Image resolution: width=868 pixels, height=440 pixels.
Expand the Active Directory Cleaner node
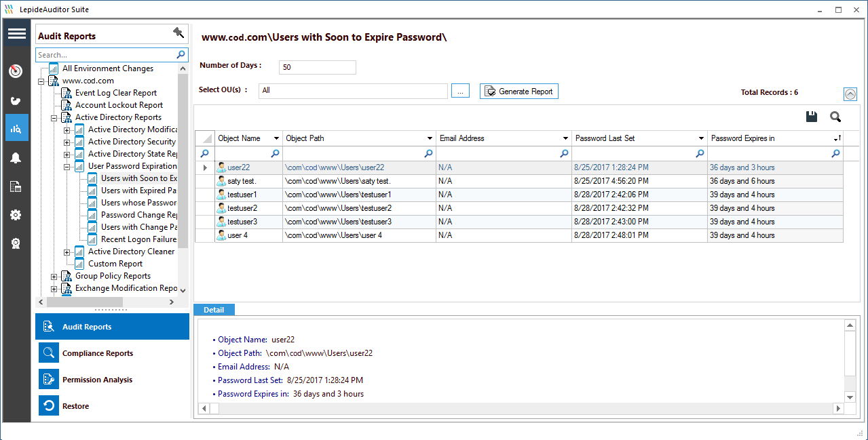tap(67, 252)
